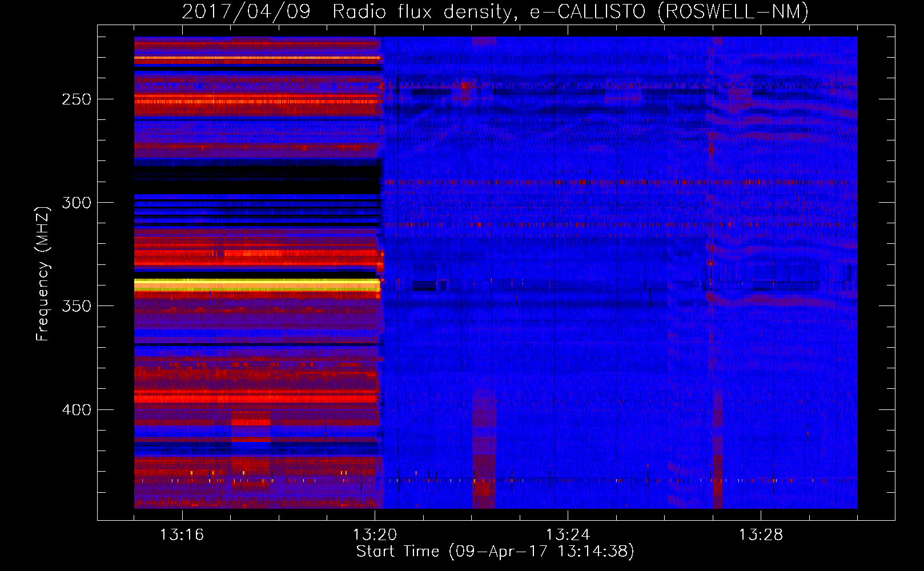Click the 13:24 time tick label
The width and height of the screenshot is (924, 571).
click(x=568, y=535)
